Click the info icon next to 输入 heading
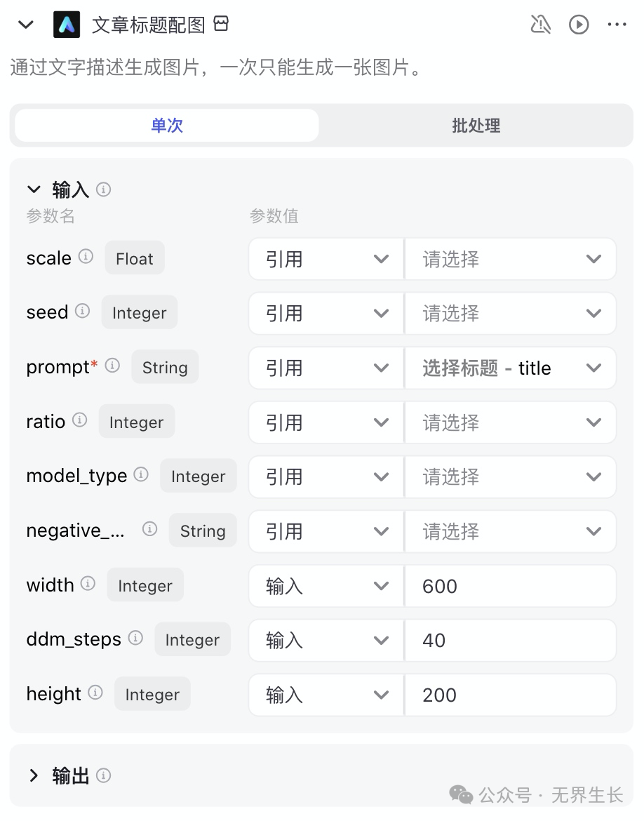 coord(103,189)
